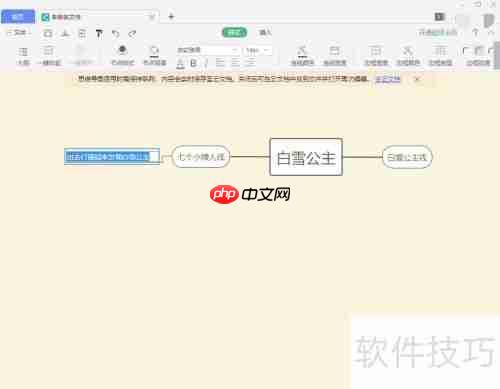Click the upload arrow icon near cloud status

coord(476,33)
